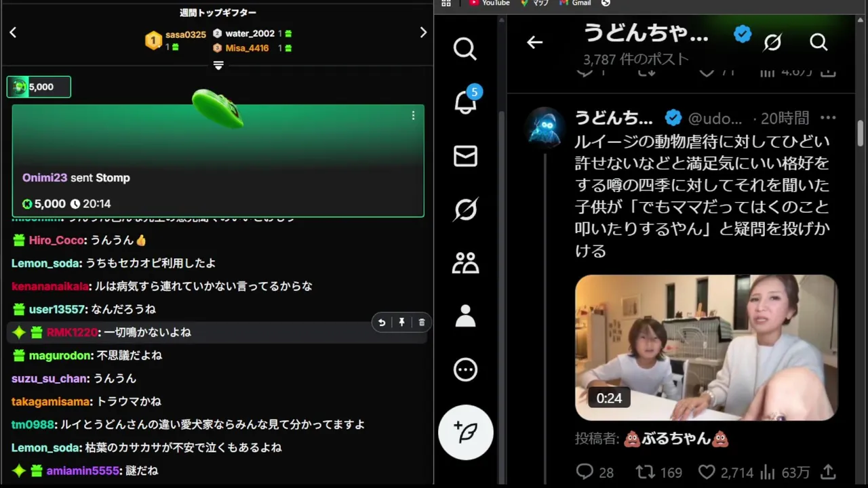Open the profile icon in X sidebar
Image resolution: width=868 pixels, height=488 pixels.
click(x=465, y=316)
